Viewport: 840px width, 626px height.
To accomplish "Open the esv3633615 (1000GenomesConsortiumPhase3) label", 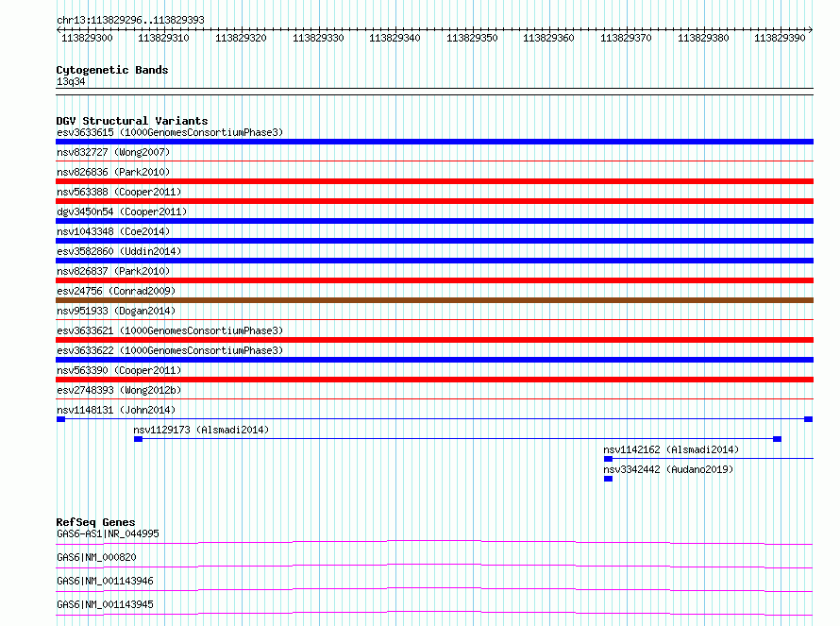I will [170, 132].
